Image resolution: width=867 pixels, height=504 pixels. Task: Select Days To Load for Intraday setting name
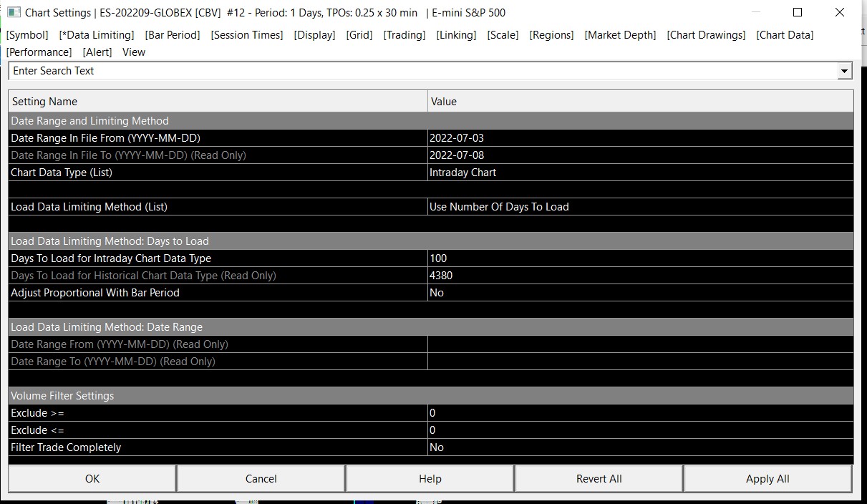(111, 258)
